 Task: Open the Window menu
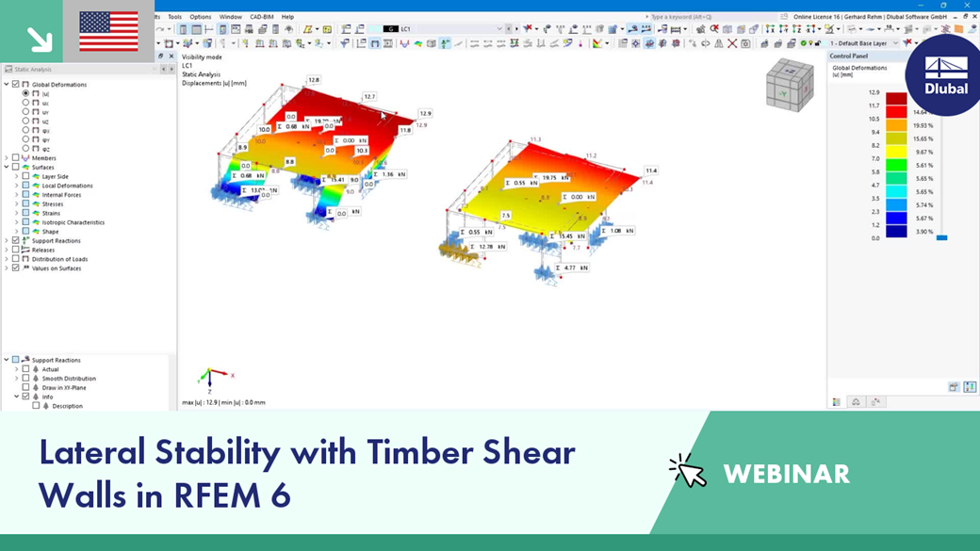231,17
